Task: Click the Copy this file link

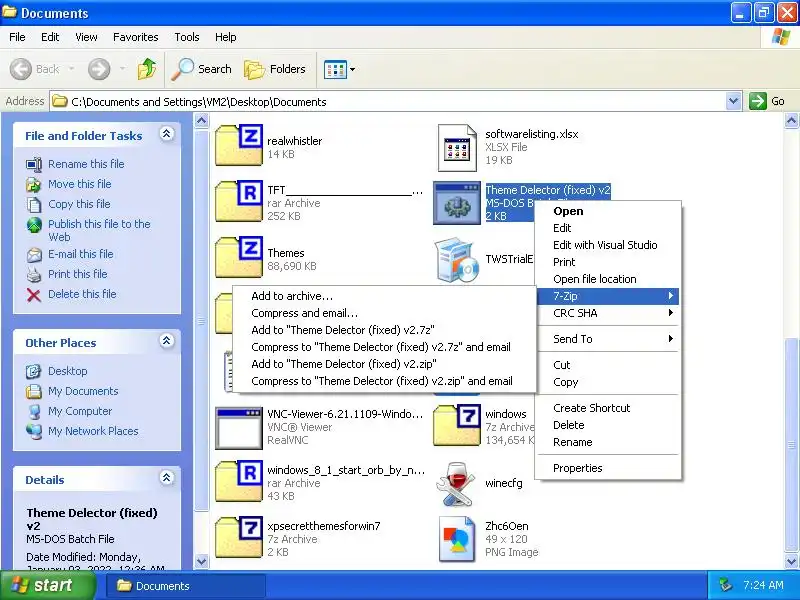Action: click(79, 204)
